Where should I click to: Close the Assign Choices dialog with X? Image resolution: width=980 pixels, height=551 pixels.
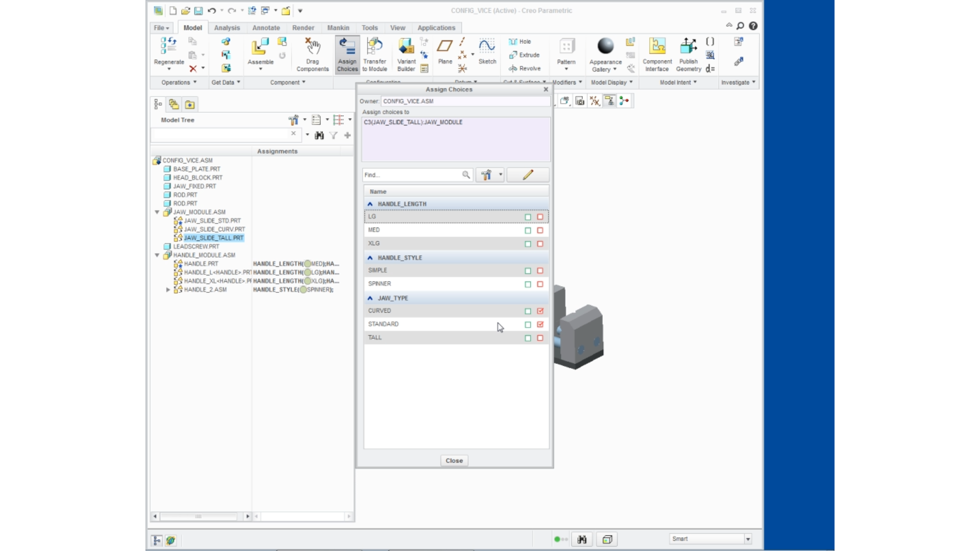(x=546, y=89)
